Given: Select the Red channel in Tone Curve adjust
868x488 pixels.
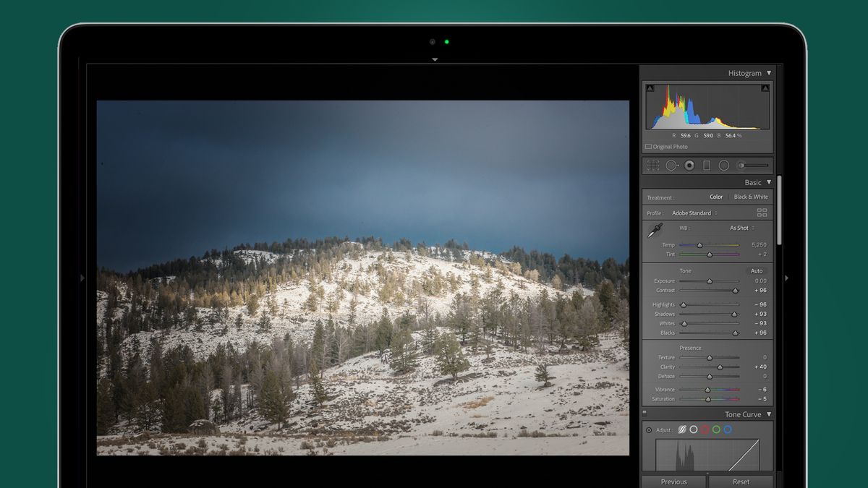Looking at the screenshot, I should 705,430.
